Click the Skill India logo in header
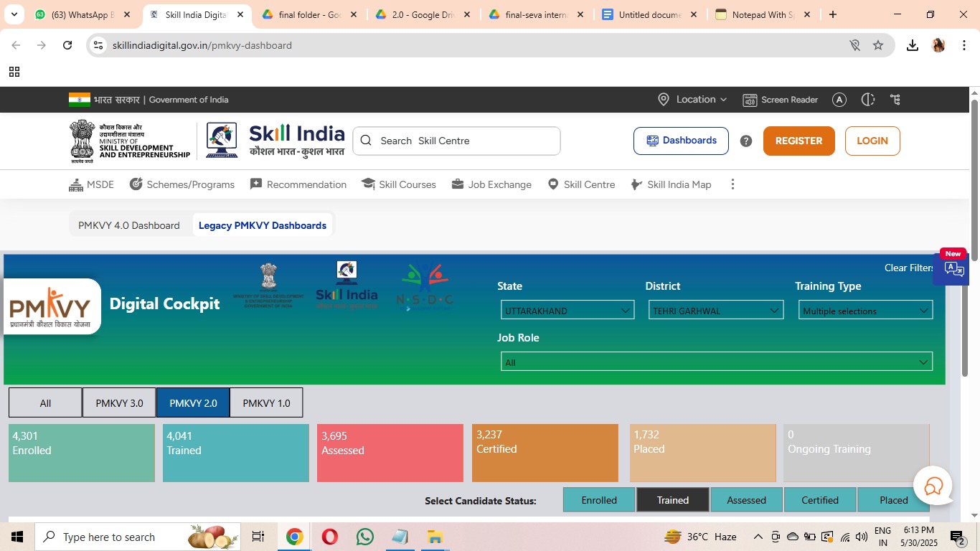980x551 pixels. pyautogui.click(x=276, y=141)
